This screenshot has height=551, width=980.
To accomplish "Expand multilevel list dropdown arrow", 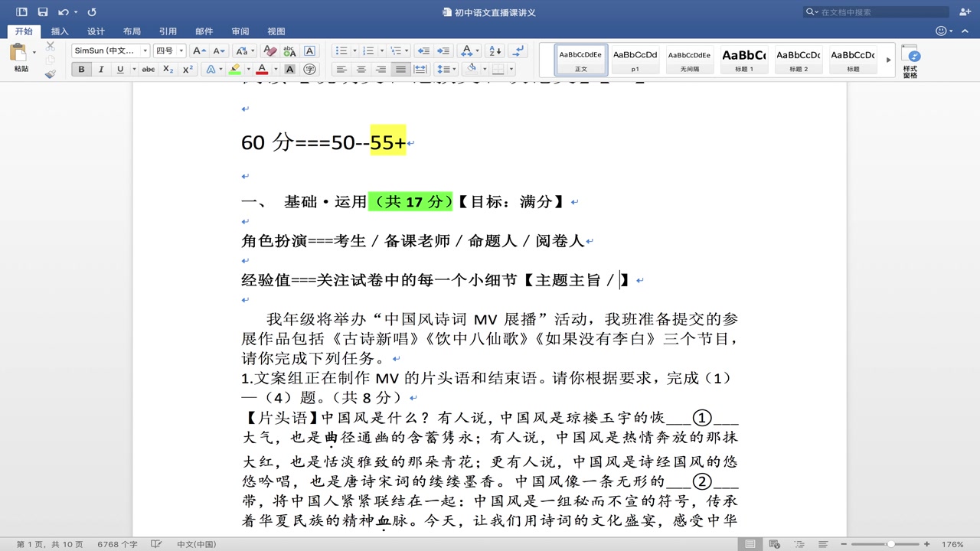I will tap(407, 51).
